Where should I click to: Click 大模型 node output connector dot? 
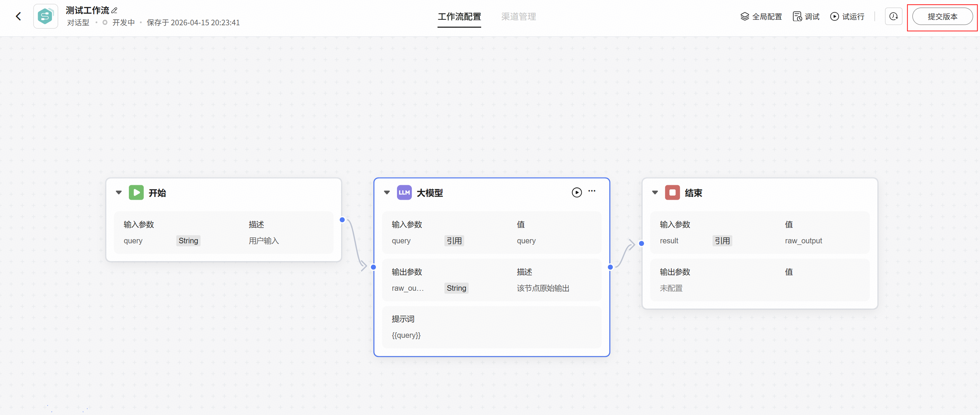click(610, 267)
